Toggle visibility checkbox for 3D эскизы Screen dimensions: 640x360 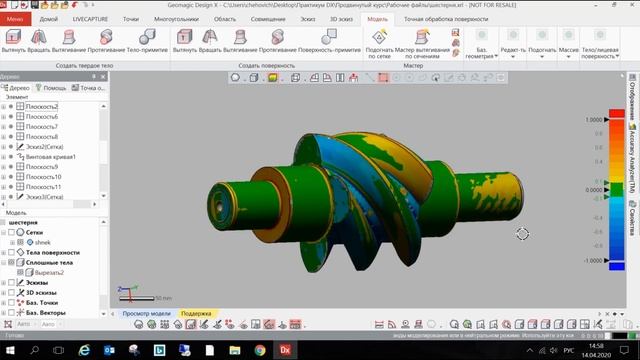point(11,293)
